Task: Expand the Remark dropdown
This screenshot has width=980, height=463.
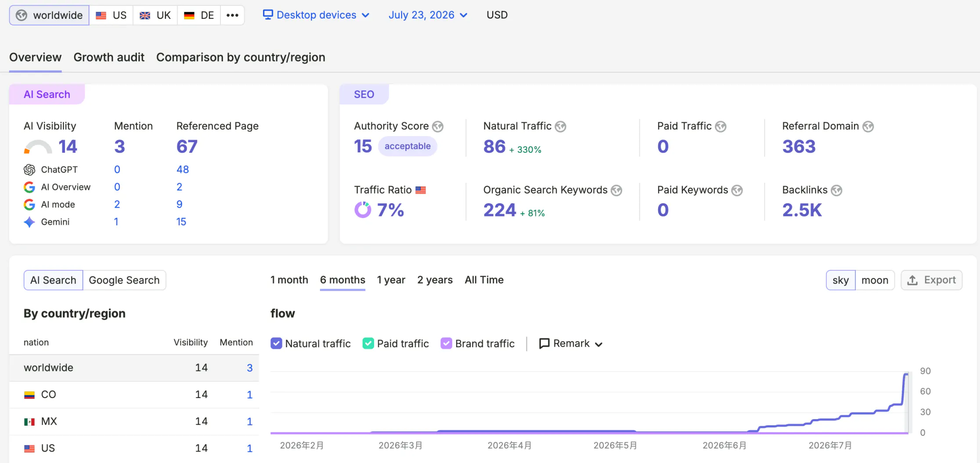Action: [x=571, y=343]
